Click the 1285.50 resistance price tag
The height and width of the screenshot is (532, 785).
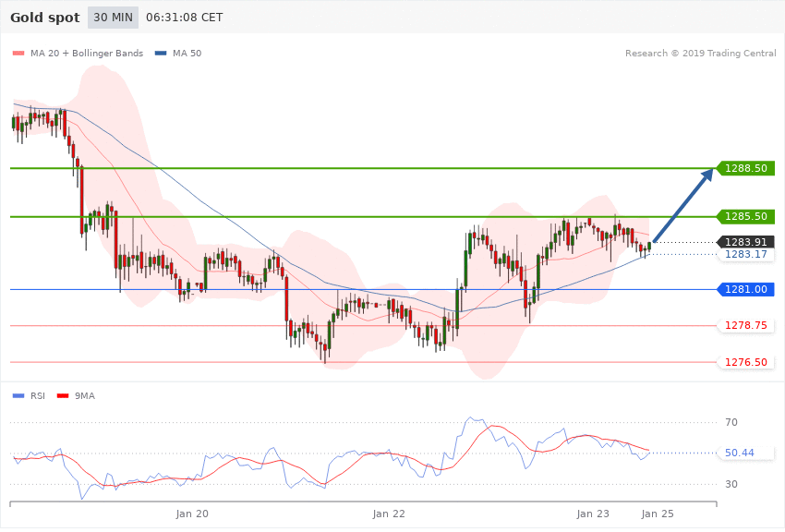point(746,216)
